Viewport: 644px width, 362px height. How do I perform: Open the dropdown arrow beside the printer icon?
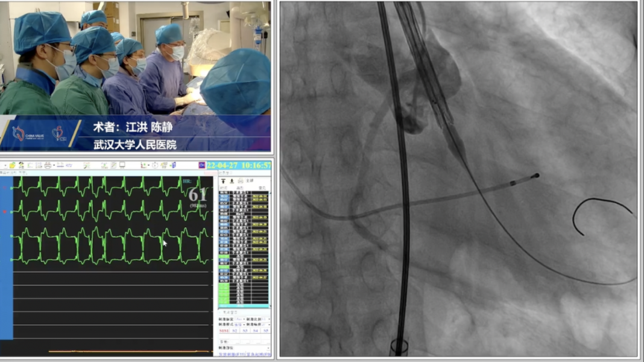[x=54, y=165]
